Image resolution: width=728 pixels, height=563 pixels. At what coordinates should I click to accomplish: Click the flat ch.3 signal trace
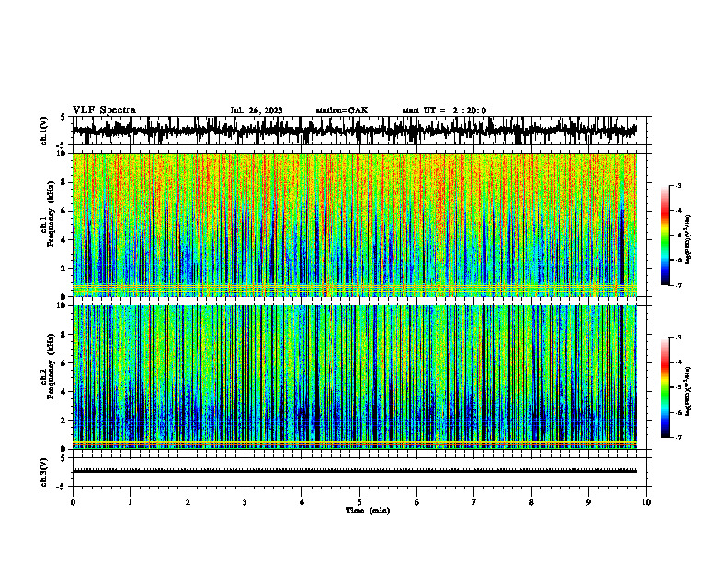tap(354, 471)
